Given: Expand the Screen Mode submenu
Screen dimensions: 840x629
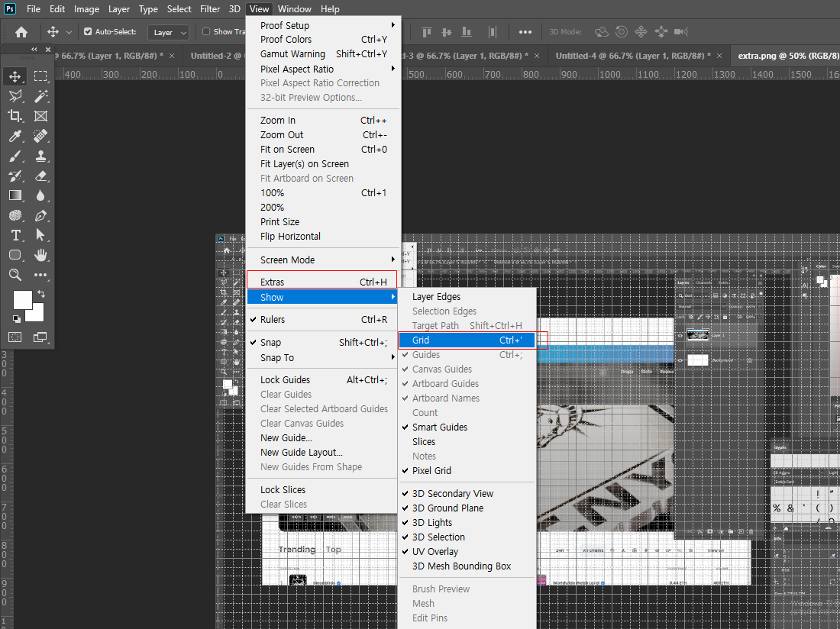Looking at the screenshot, I should point(323,260).
